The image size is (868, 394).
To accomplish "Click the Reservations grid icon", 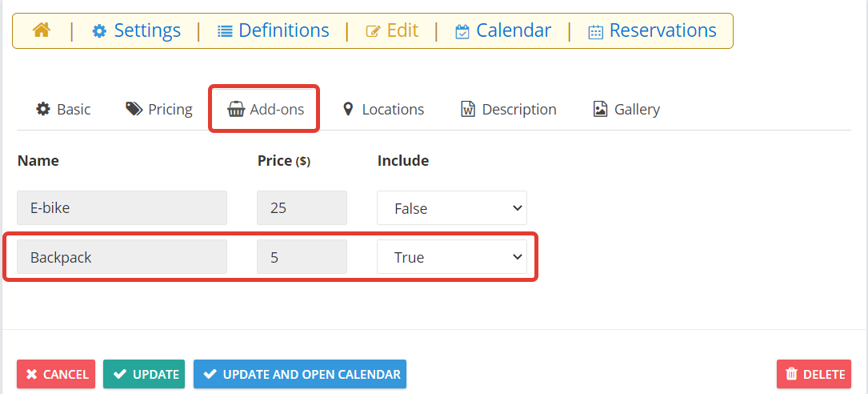I will 595,32.
